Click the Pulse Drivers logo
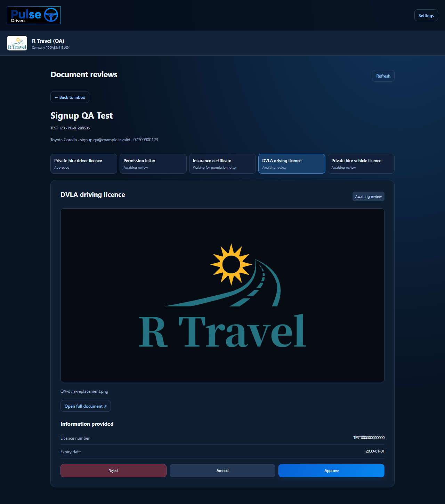Viewport: 445px width, 504px height. (34, 15)
